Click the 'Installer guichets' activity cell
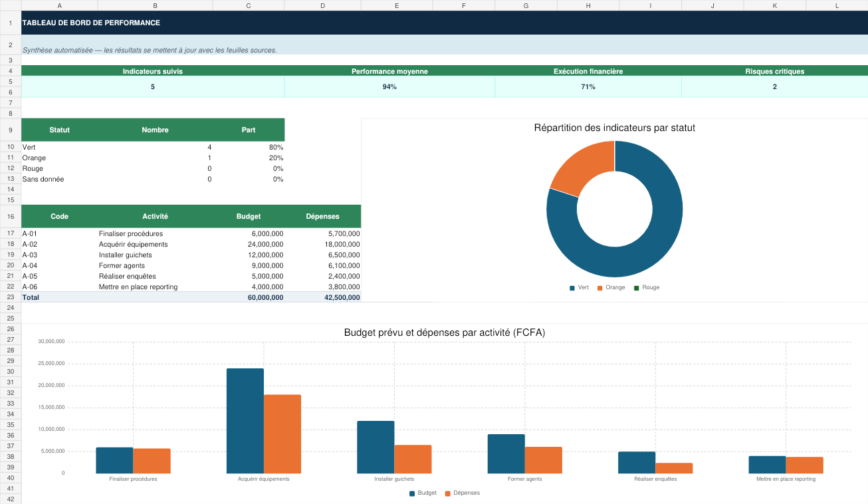This screenshot has width=868, height=504. (x=155, y=255)
